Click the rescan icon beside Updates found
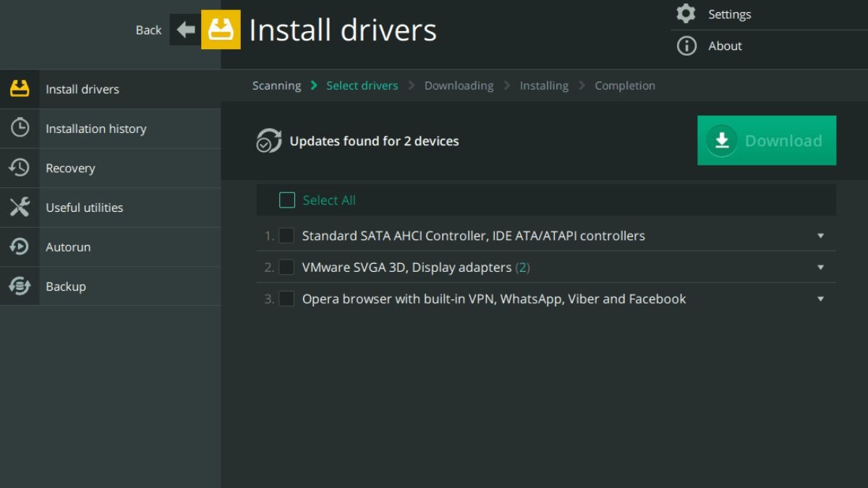The width and height of the screenshot is (868, 488). coord(269,141)
